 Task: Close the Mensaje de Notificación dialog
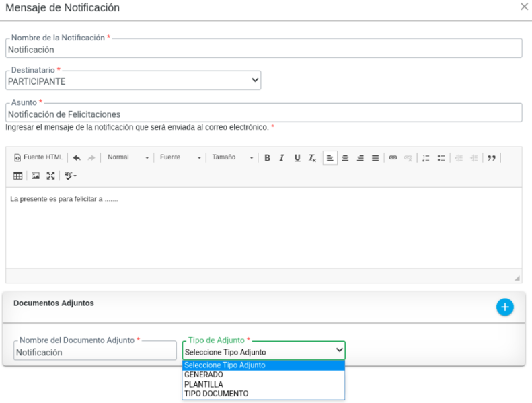click(525, 7)
